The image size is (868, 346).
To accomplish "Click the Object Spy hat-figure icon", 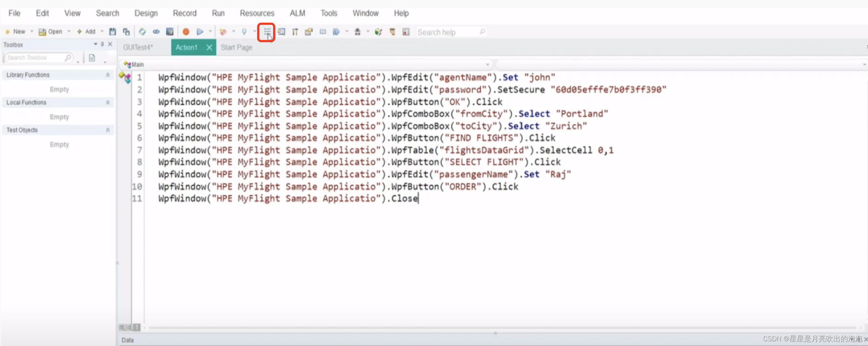I will 358,32.
